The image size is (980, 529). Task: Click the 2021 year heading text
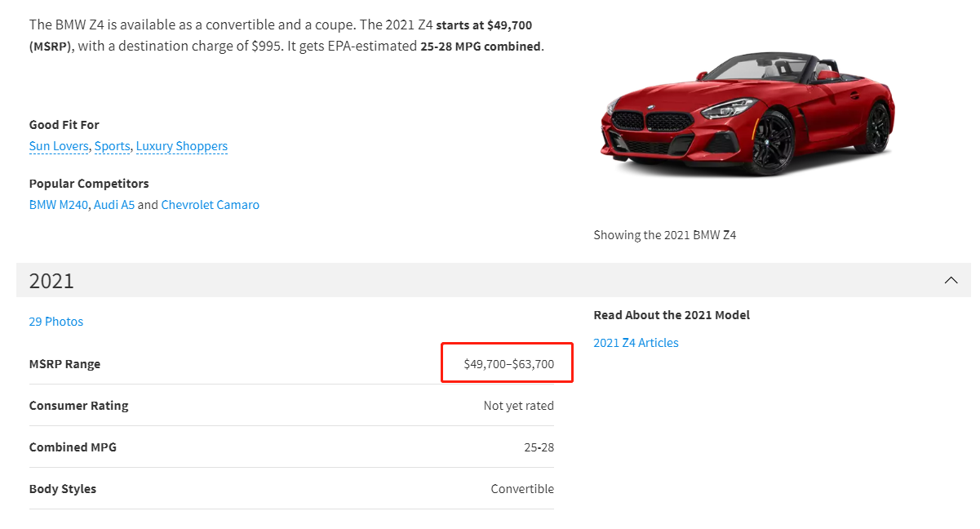tap(51, 281)
